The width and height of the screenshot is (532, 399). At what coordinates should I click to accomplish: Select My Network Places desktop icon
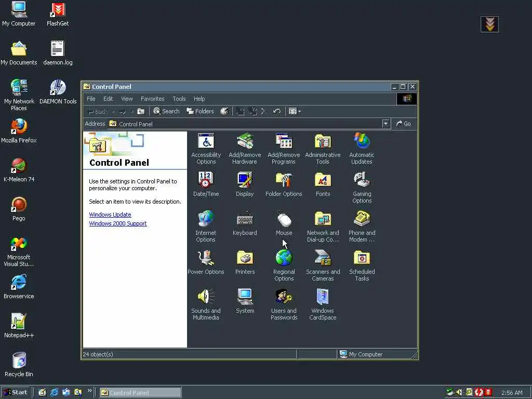[x=19, y=95]
